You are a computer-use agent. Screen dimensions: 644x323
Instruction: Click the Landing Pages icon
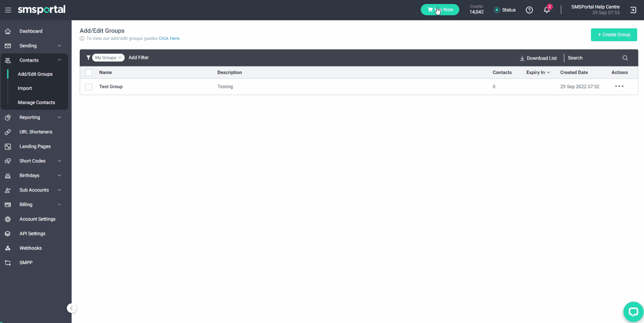click(8, 147)
